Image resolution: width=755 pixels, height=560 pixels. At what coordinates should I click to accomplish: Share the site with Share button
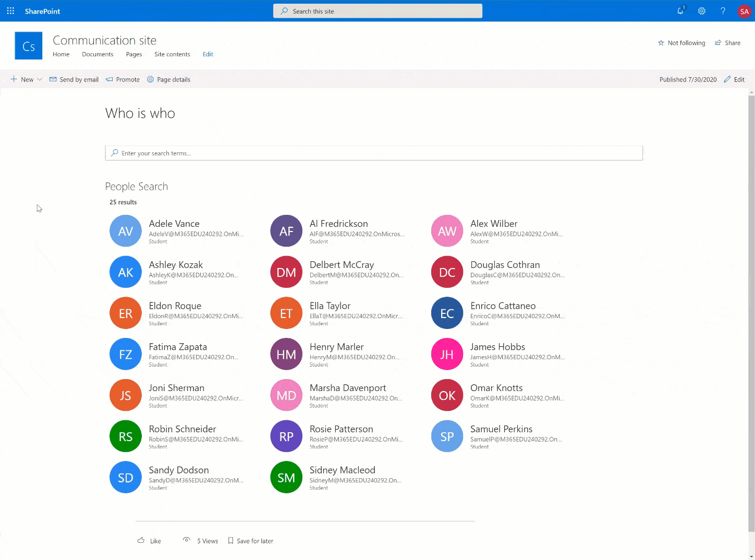tap(727, 43)
